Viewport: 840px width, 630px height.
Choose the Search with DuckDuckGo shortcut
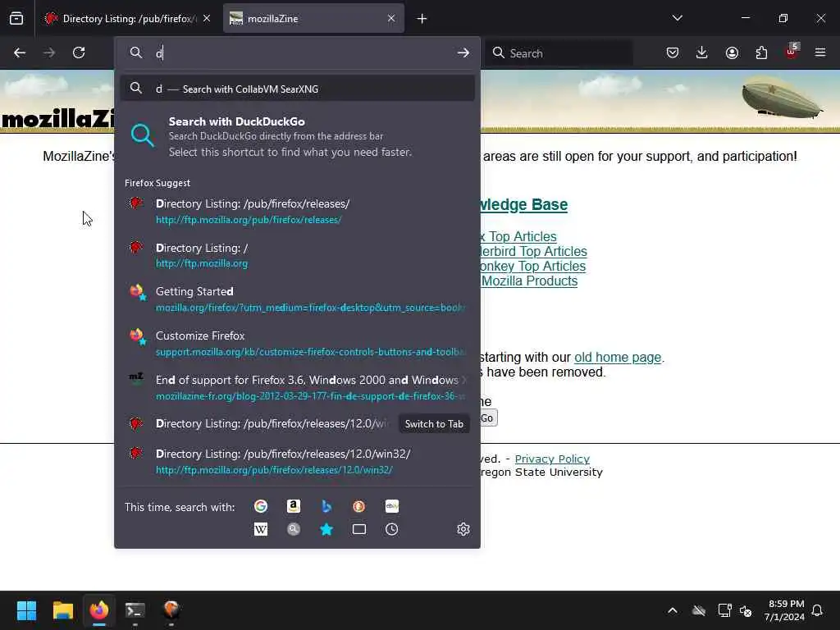tap(297, 136)
